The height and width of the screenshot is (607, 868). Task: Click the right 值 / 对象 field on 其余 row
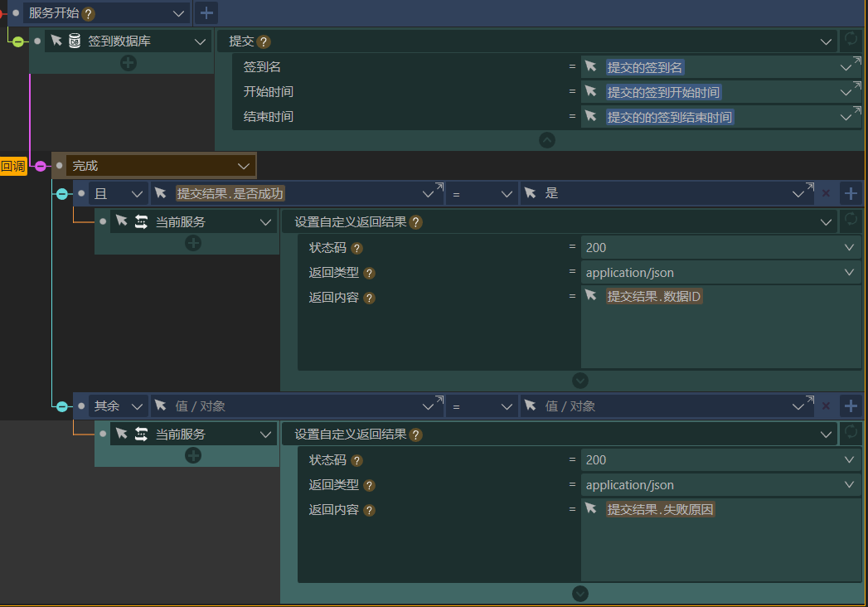[x=668, y=406]
